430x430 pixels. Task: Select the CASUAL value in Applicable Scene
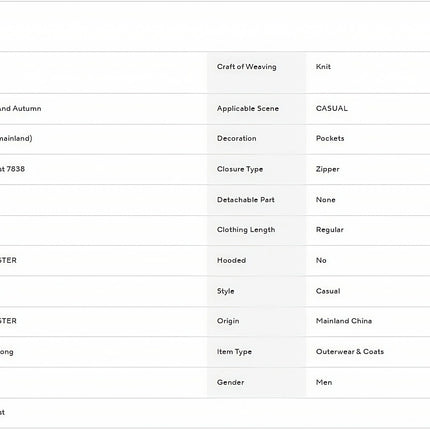[331, 108]
